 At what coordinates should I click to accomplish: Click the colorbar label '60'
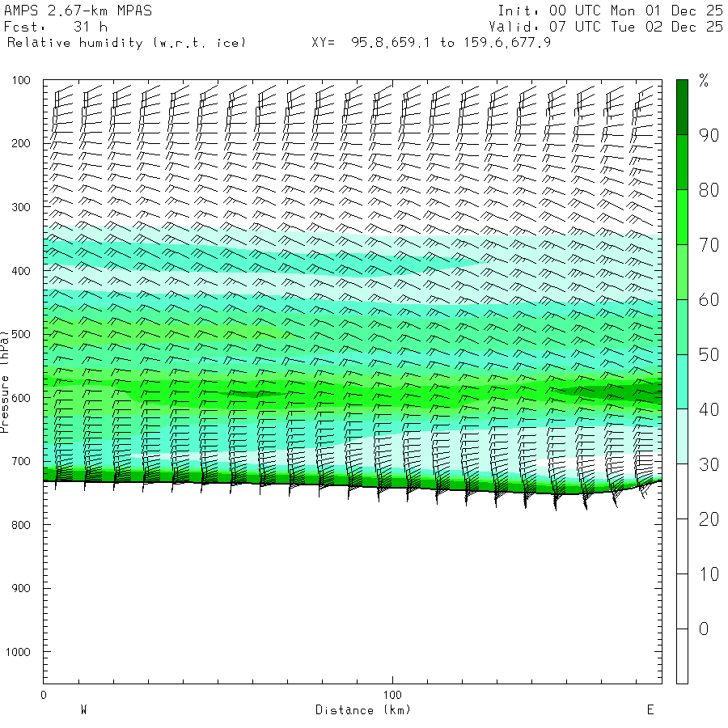pos(709,300)
